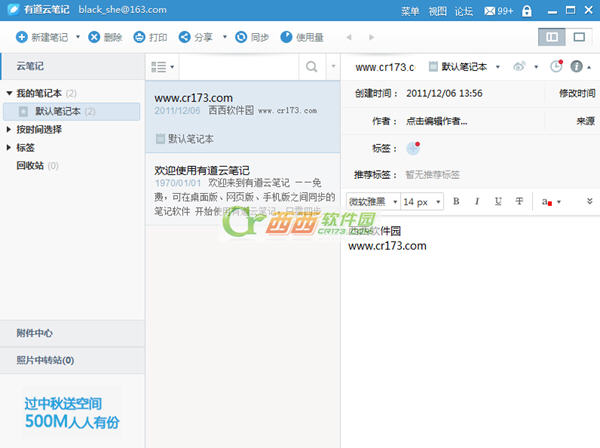The height and width of the screenshot is (448, 600).
Task: Go back with the left navigation arrow
Action: tap(349, 37)
